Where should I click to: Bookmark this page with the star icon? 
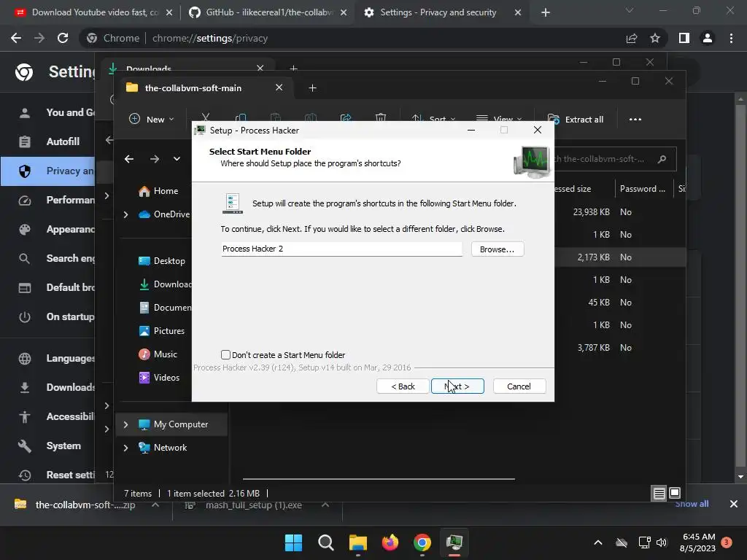pyautogui.click(x=655, y=38)
